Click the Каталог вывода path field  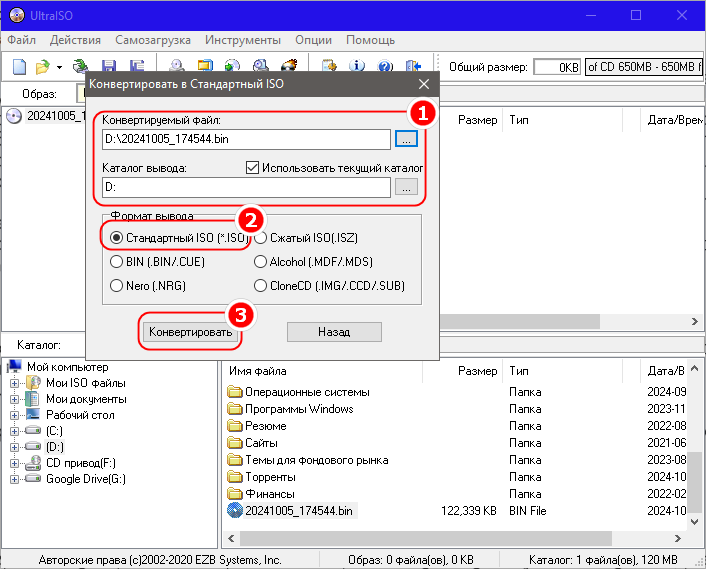coord(246,187)
